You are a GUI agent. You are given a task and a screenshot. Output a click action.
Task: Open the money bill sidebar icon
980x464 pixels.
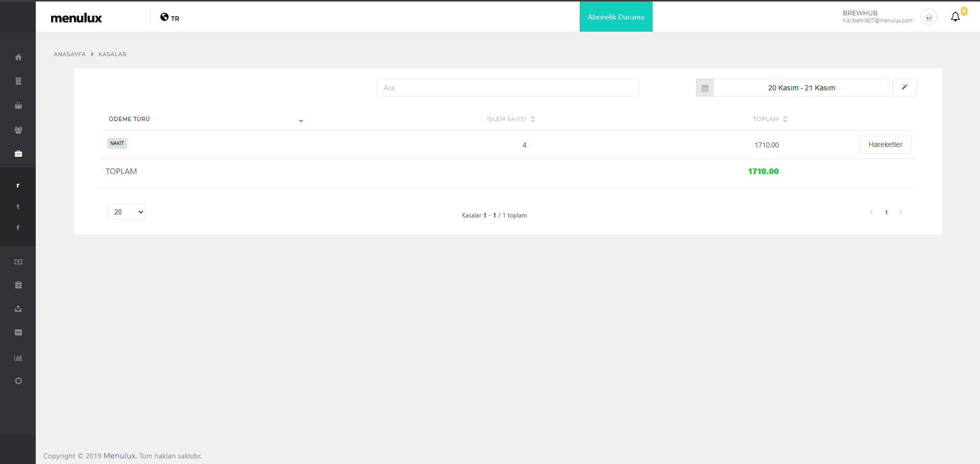(x=18, y=262)
